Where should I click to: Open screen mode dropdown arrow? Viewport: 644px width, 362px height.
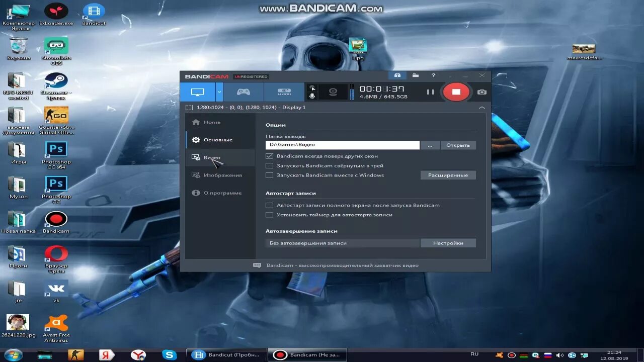click(219, 92)
